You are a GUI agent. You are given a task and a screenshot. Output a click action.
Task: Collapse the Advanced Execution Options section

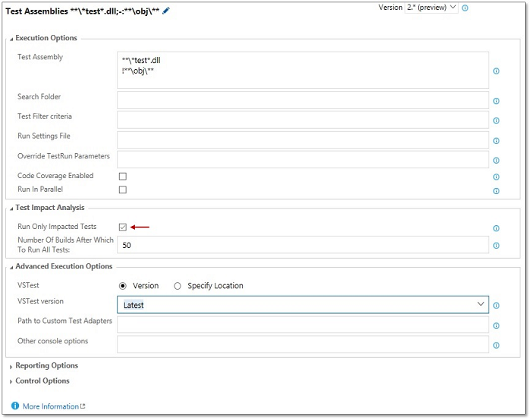coord(61,266)
